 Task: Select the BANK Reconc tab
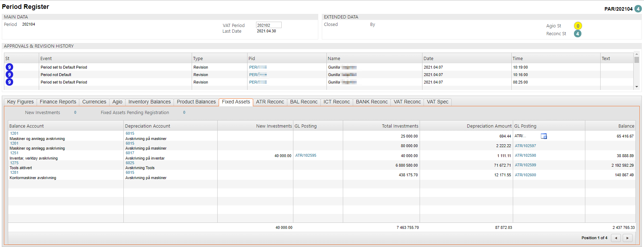(x=372, y=102)
